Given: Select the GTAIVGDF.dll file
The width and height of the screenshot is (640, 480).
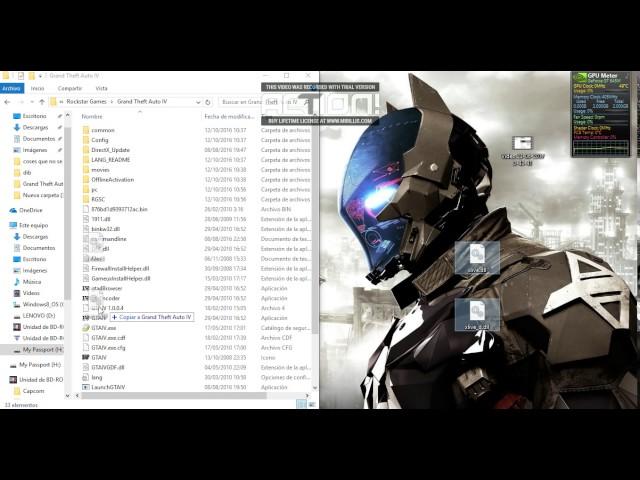Looking at the screenshot, I should pos(107,367).
